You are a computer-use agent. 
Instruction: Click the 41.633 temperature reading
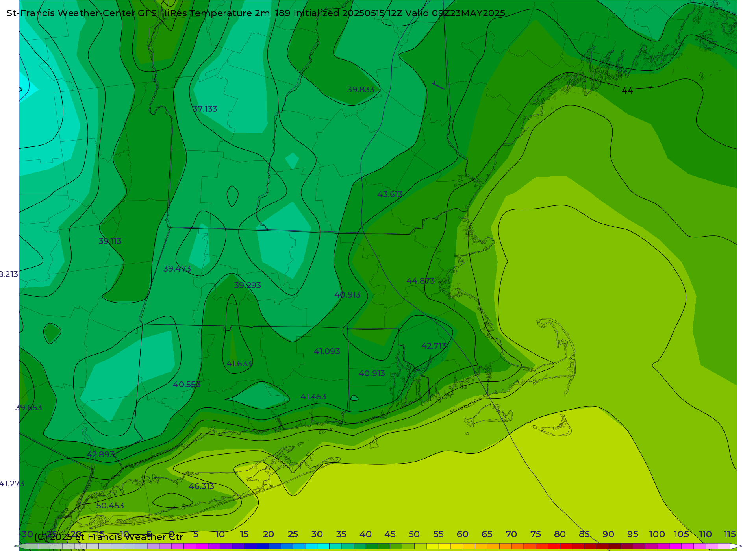pos(239,364)
